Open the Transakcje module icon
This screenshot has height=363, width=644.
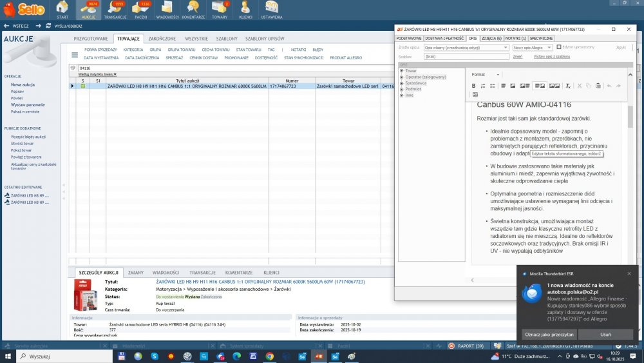click(x=115, y=10)
